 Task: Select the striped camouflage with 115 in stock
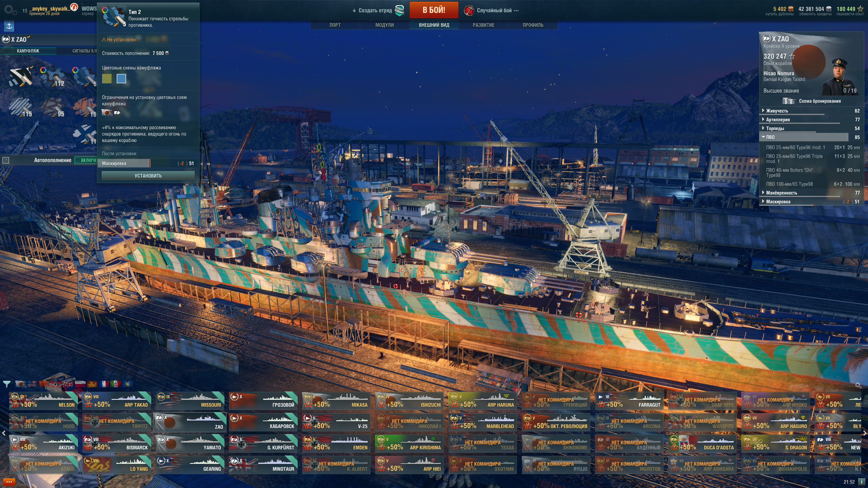click(21, 107)
